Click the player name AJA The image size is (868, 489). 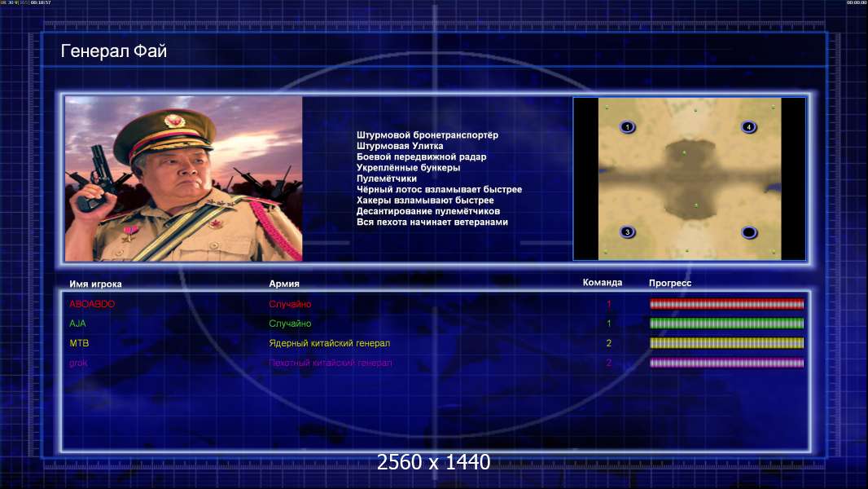coord(77,324)
